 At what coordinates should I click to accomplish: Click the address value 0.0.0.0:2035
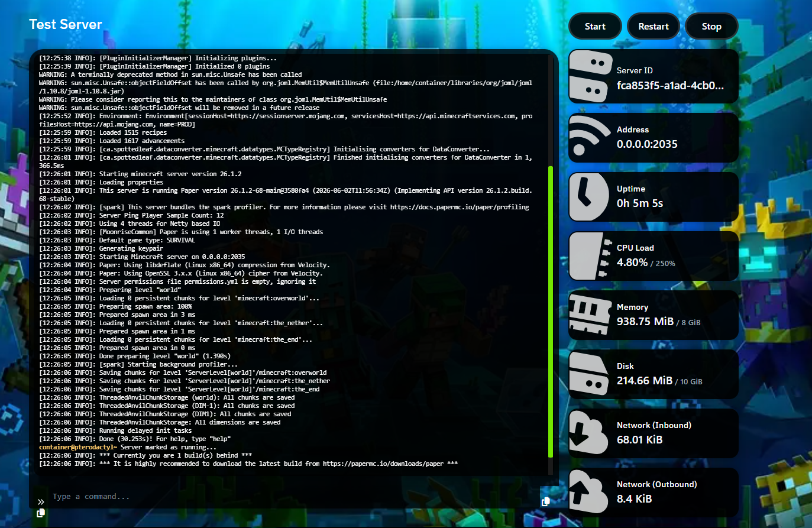coord(647,144)
